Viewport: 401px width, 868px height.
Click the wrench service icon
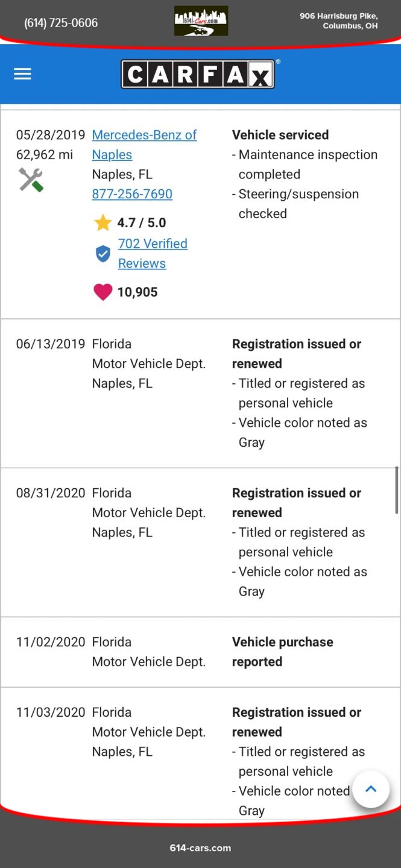pyautogui.click(x=31, y=180)
